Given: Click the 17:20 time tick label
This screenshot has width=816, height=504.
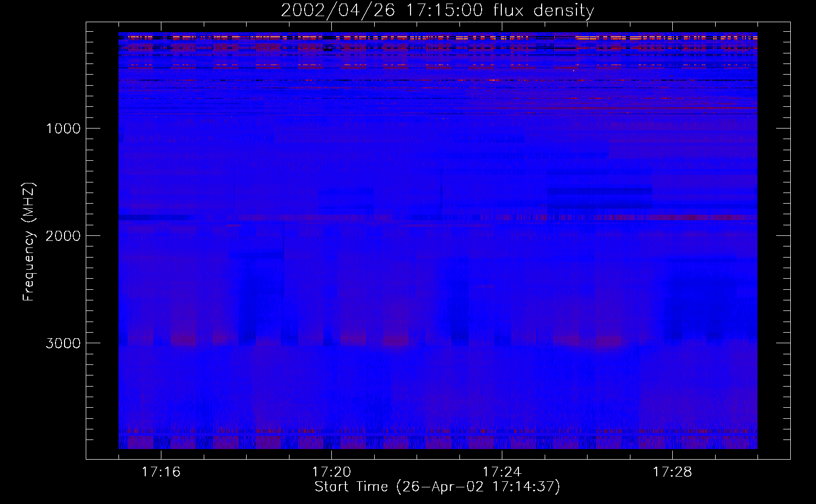Looking at the screenshot, I should [x=331, y=472].
